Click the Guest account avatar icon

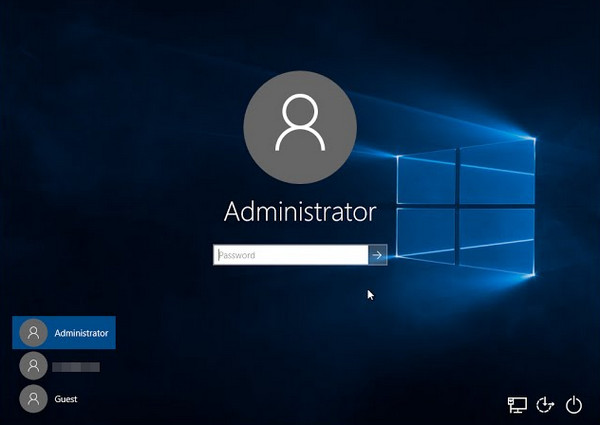coord(33,399)
